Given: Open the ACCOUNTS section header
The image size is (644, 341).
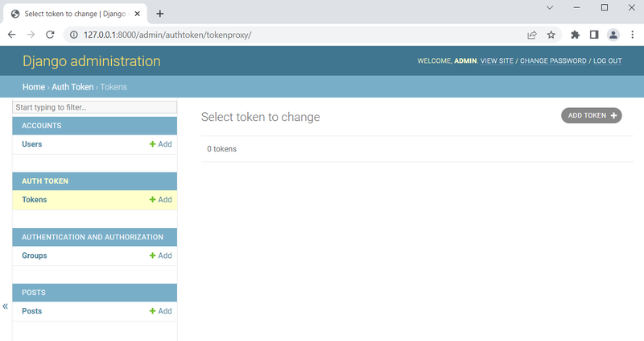Looking at the screenshot, I should [42, 126].
